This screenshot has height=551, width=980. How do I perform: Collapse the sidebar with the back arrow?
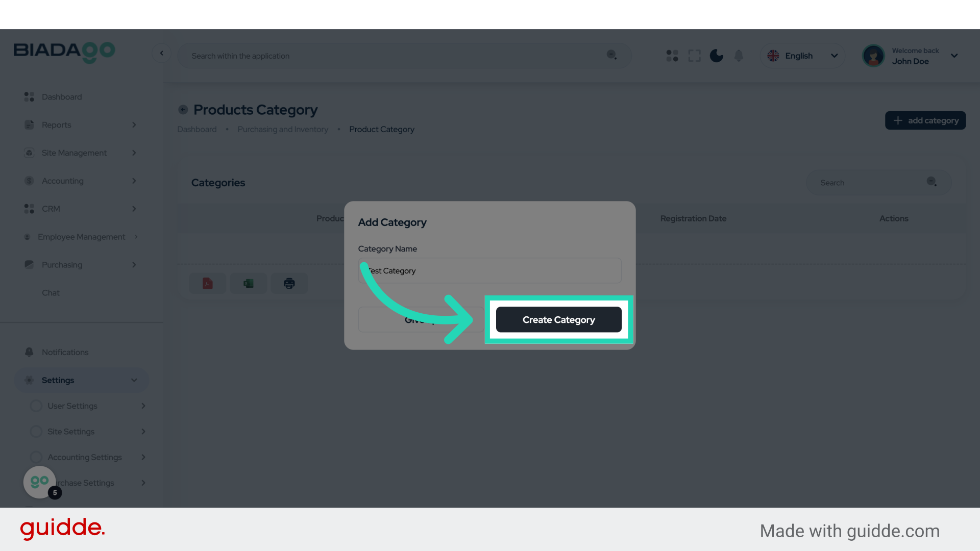[162, 53]
